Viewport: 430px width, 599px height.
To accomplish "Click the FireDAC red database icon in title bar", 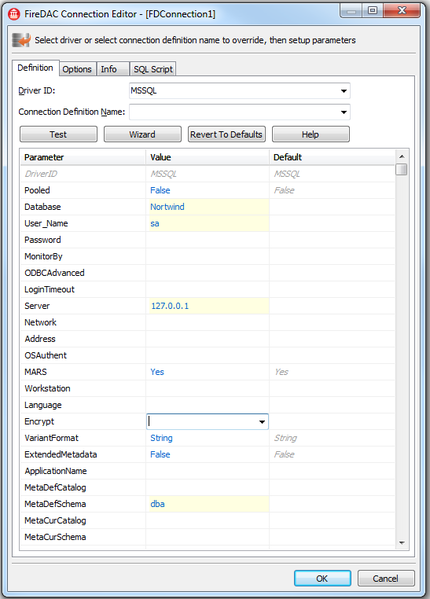I will pyautogui.click(x=14, y=14).
